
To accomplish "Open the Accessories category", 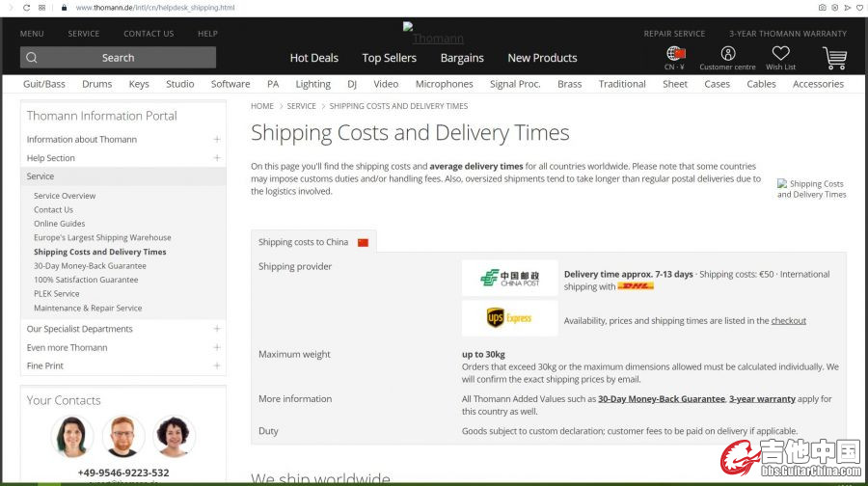I will tap(818, 84).
